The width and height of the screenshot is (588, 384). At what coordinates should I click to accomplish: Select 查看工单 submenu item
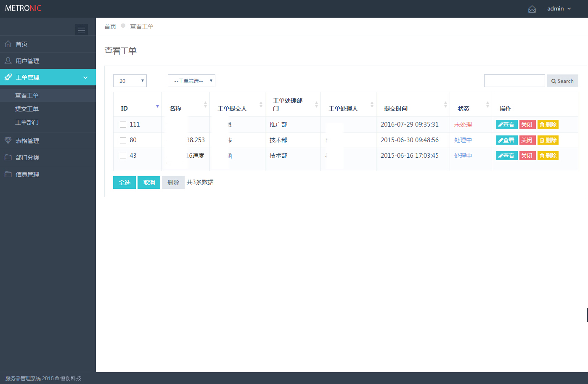tap(48, 95)
